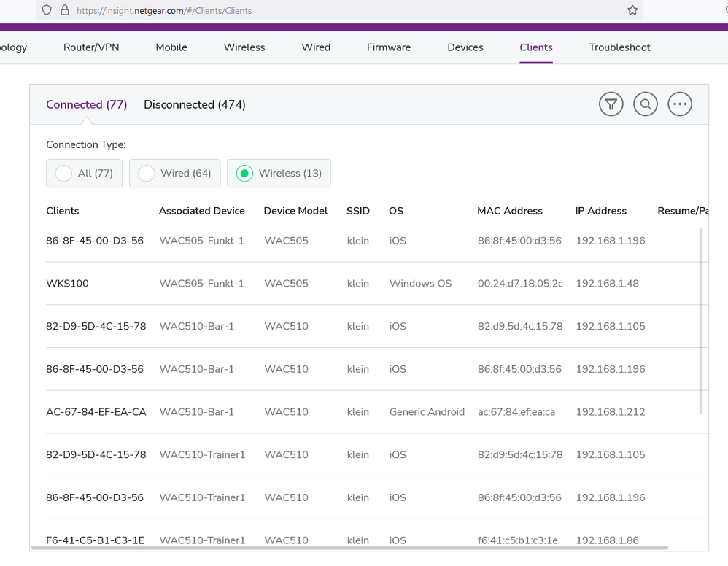The width and height of the screenshot is (728, 566).
Task: Sort by MAC Address column header
Action: coord(509,211)
